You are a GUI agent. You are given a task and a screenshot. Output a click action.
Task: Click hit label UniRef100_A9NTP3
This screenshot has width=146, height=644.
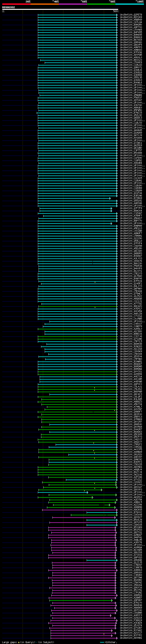131,48
